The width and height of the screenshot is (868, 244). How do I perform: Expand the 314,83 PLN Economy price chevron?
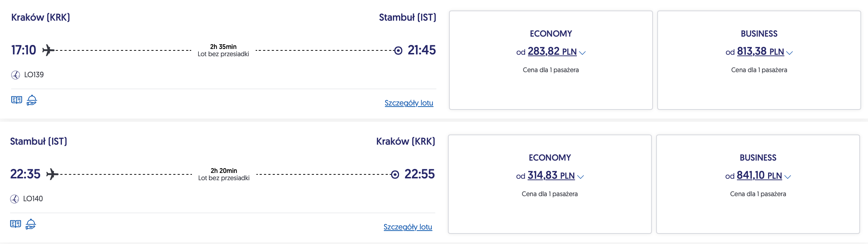click(x=580, y=177)
